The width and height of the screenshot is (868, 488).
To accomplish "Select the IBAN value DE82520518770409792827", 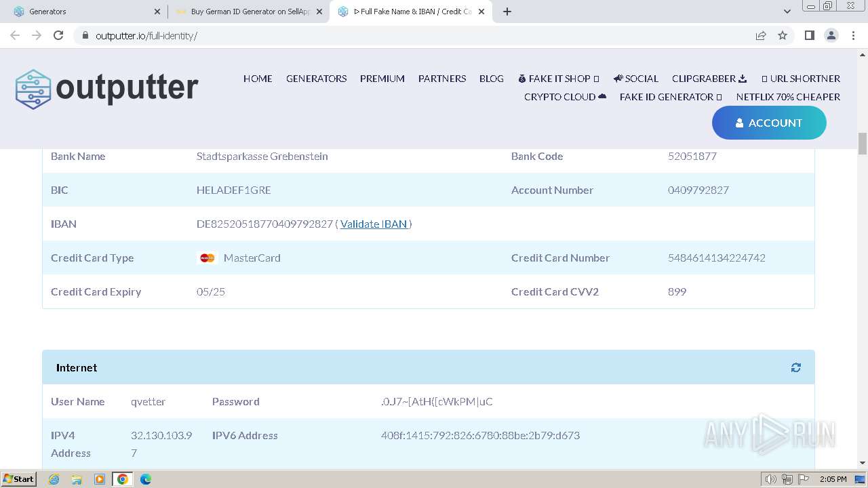I will tap(265, 224).
